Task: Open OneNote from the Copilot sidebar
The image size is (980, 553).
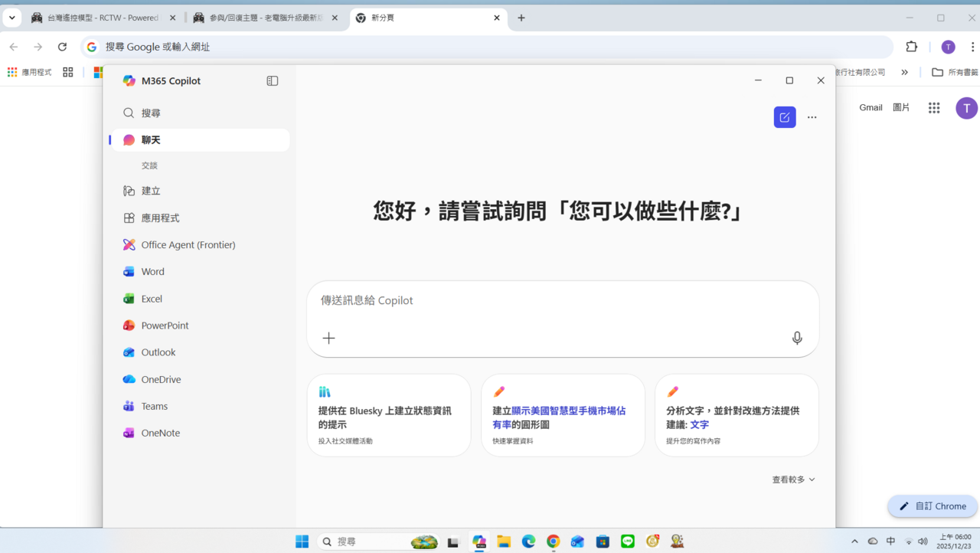Action: point(161,432)
